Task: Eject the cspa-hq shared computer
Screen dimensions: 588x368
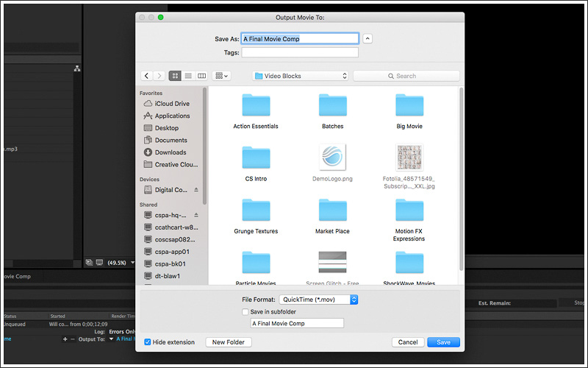Action: pyautogui.click(x=196, y=215)
